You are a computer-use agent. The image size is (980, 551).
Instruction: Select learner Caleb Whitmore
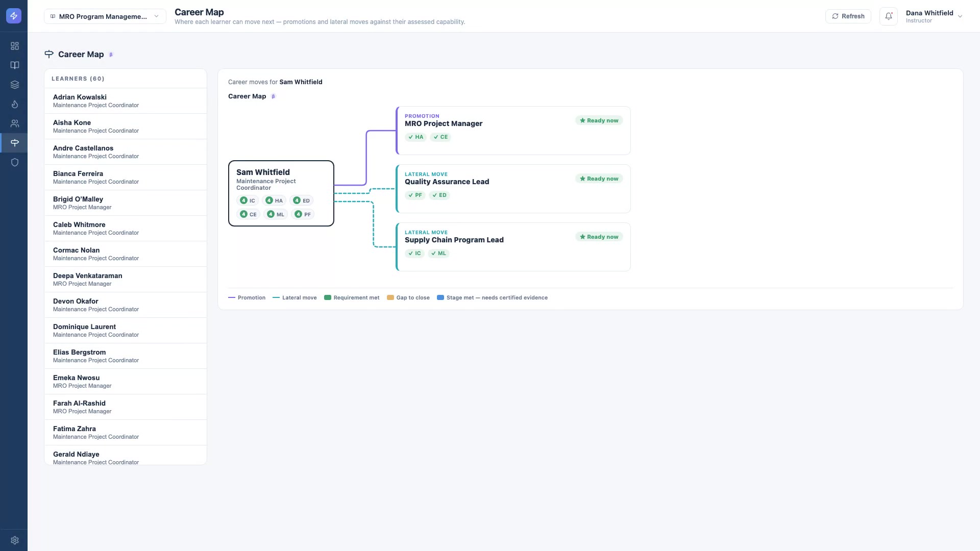pyautogui.click(x=126, y=229)
